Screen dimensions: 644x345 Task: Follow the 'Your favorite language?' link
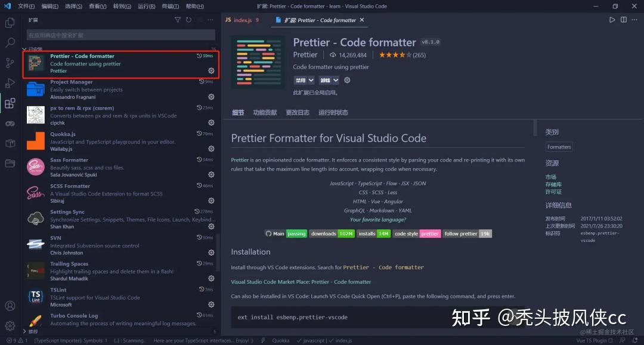pyautogui.click(x=378, y=219)
